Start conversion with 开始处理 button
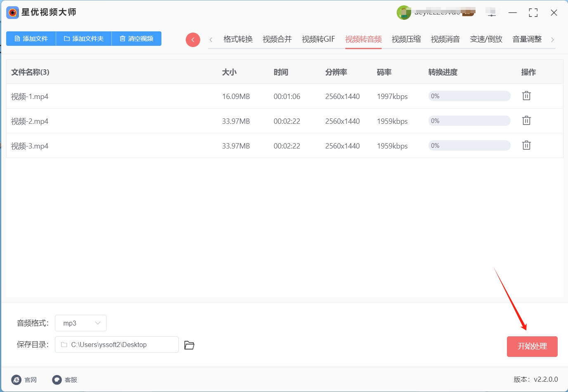 tap(532, 346)
